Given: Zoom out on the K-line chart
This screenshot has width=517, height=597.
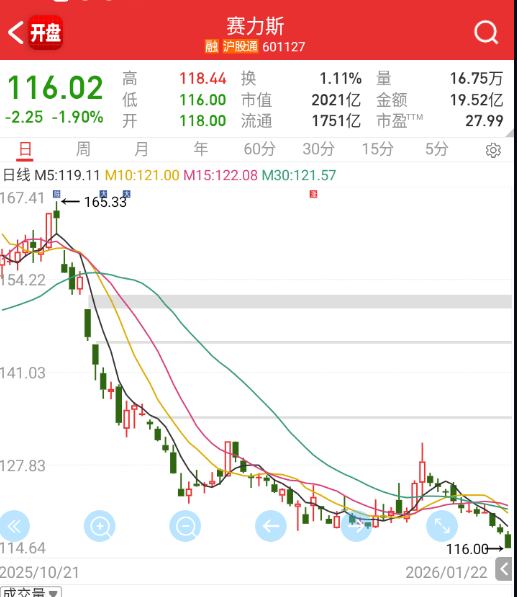Looking at the screenshot, I should tap(185, 526).
